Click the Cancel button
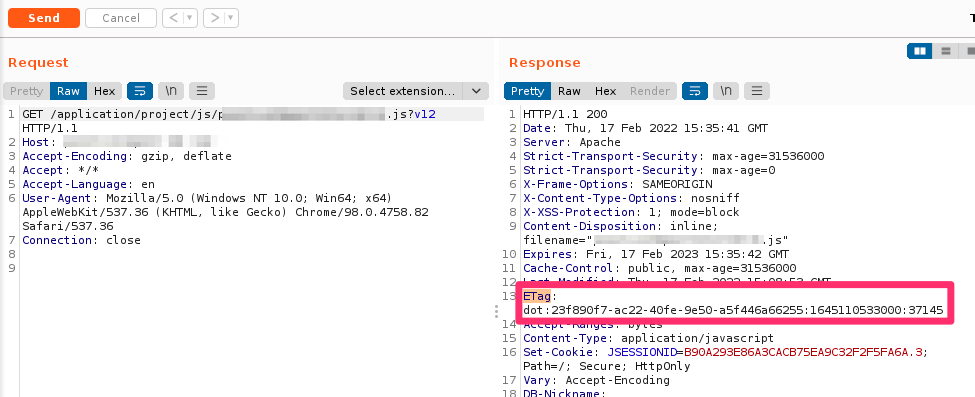 [x=121, y=18]
